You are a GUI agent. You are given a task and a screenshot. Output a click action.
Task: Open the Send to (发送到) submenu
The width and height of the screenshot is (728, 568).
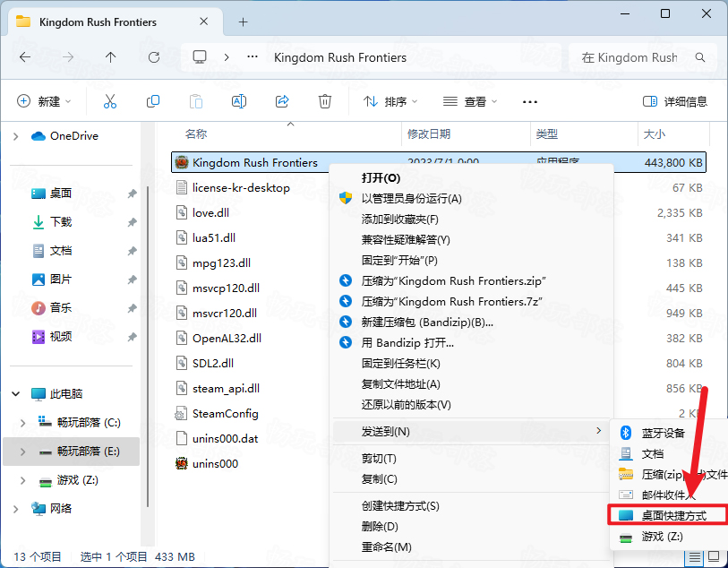click(x=471, y=432)
